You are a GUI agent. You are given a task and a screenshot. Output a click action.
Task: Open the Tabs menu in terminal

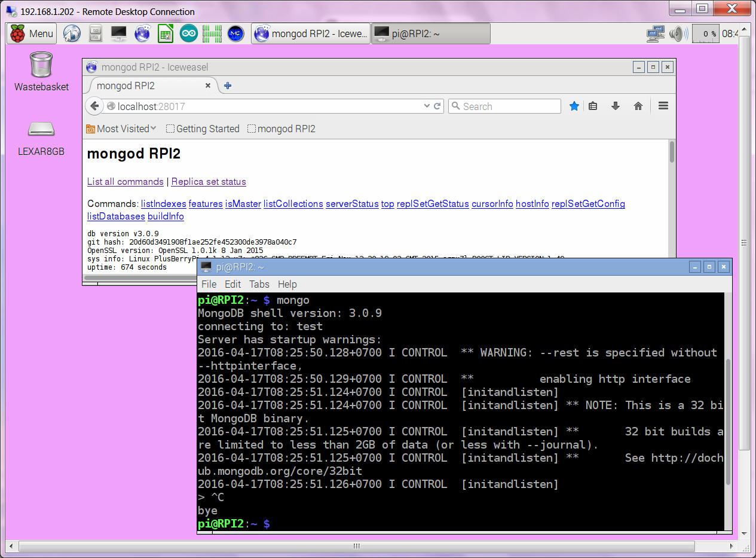(x=259, y=284)
